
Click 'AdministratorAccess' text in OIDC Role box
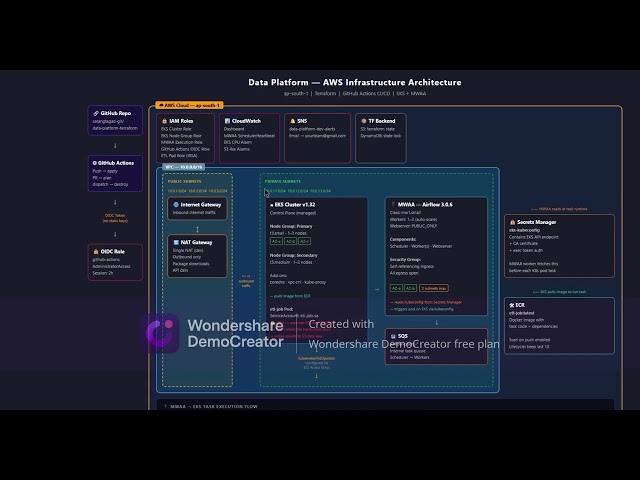click(111, 266)
